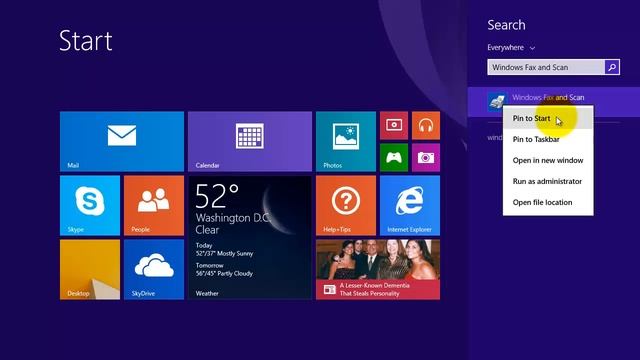
Task: Open the magenta Camera tile
Action: pos(426,157)
